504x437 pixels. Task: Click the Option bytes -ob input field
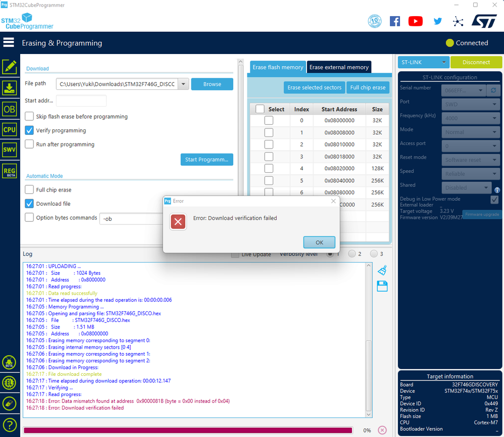[x=131, y=219]
